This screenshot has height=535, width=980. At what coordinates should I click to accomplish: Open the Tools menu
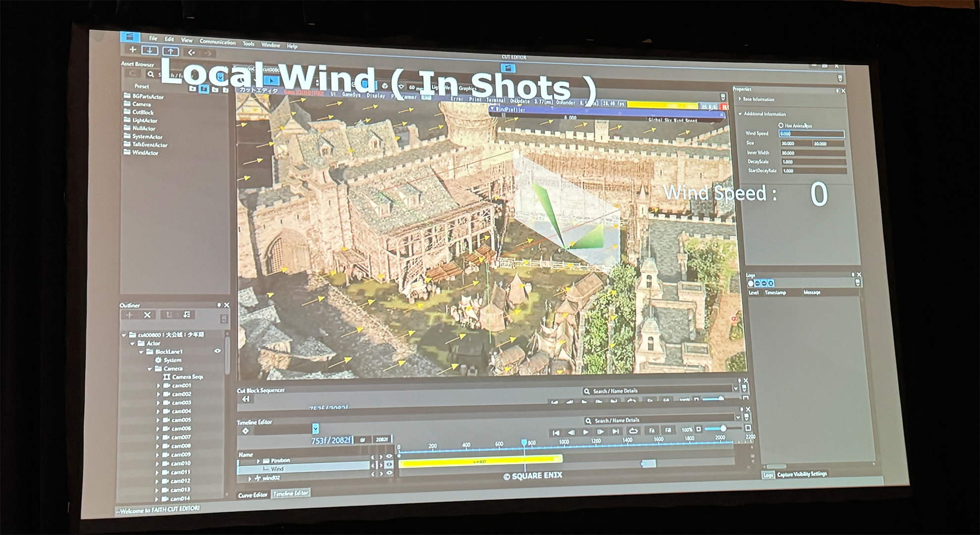[x=248, y=44]
